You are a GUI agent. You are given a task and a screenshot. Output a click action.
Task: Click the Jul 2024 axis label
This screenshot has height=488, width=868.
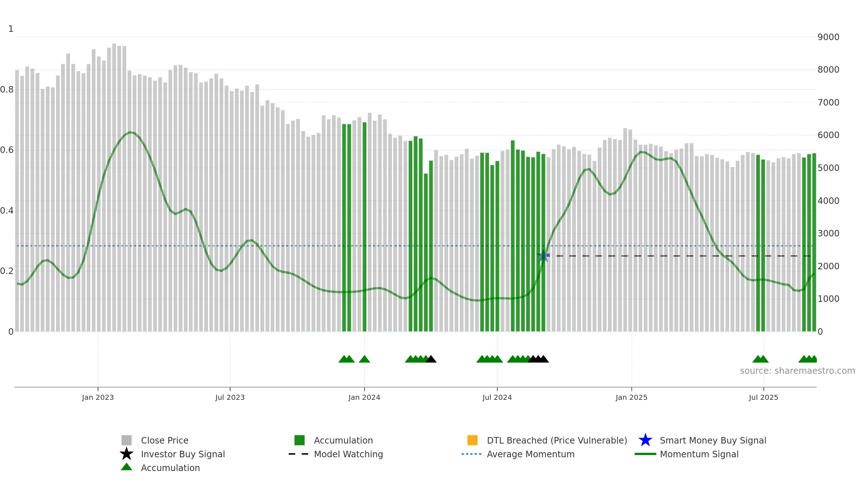(x=497, y=398)
